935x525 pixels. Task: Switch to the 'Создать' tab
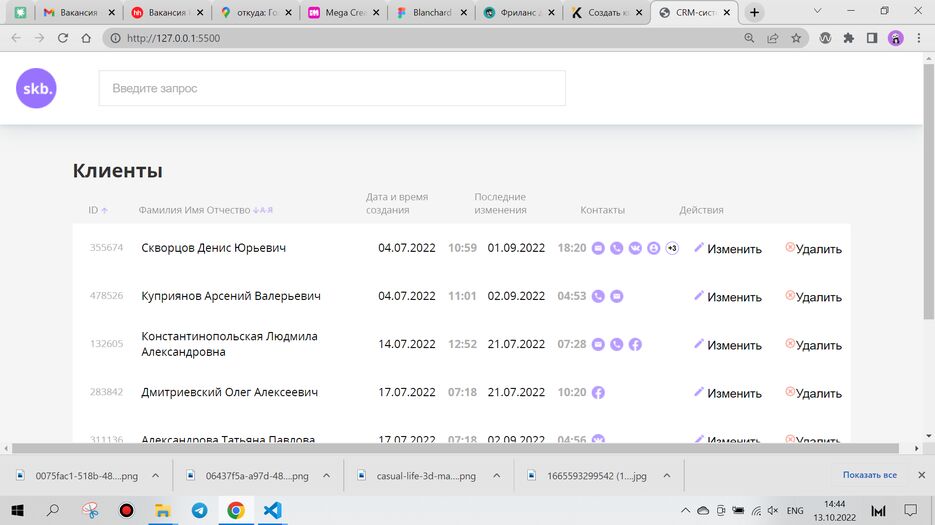click(x=606, y=13)
